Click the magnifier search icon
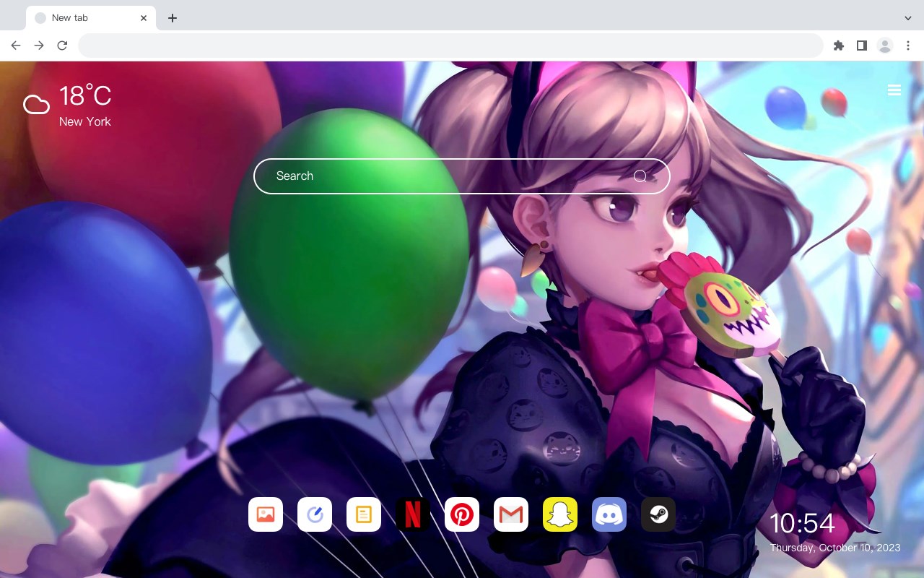 coord(640,176)
